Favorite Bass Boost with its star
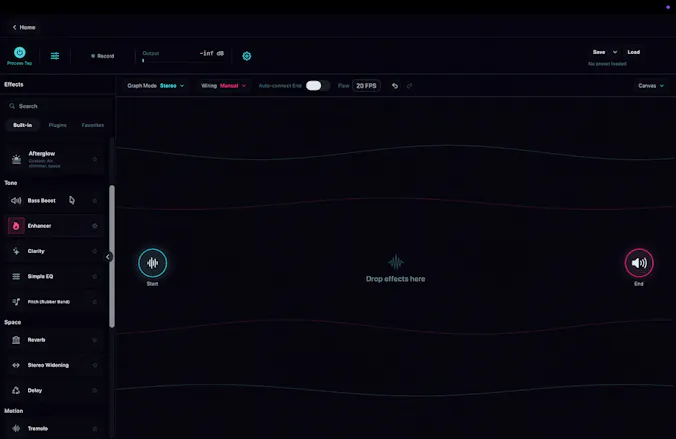This screenshot has height=439, width=676. click(94, 201)
